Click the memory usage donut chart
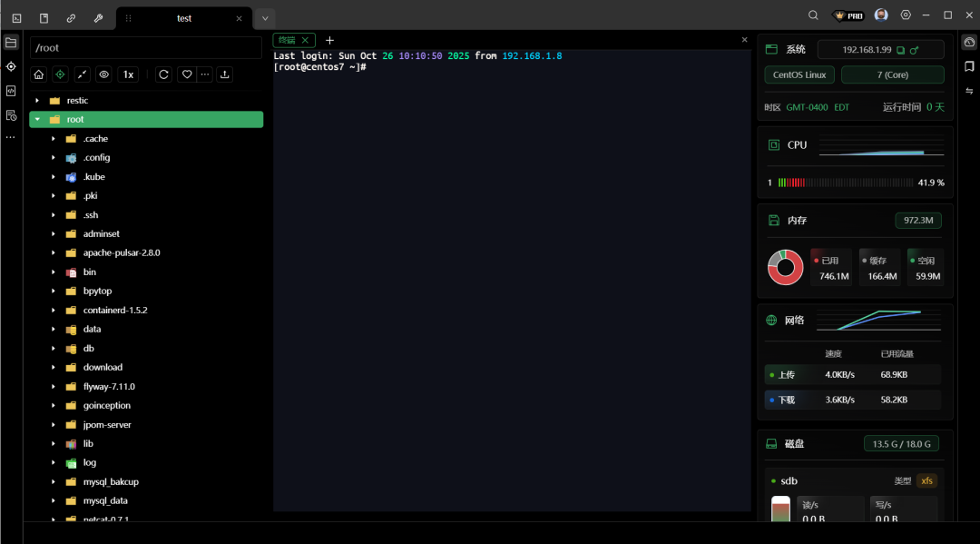The width and height of the screenshot is (980, 544). (x=785, y=267)
